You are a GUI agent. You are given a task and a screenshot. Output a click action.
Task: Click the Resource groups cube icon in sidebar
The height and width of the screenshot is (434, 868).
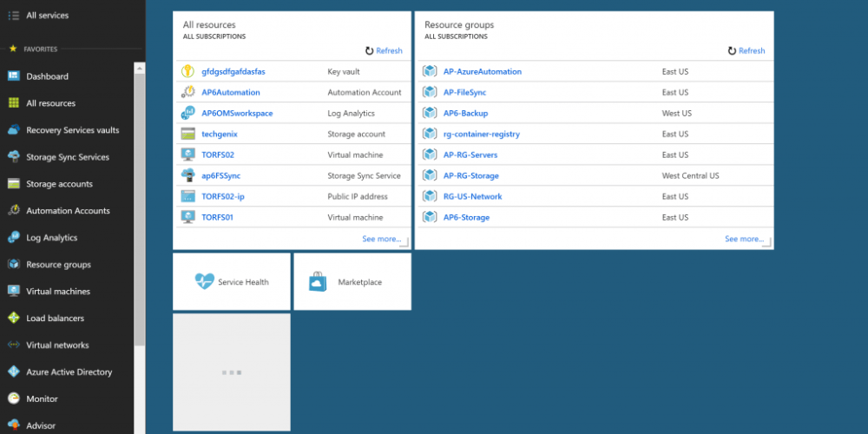pyautogui.click(x=14, y=265)
